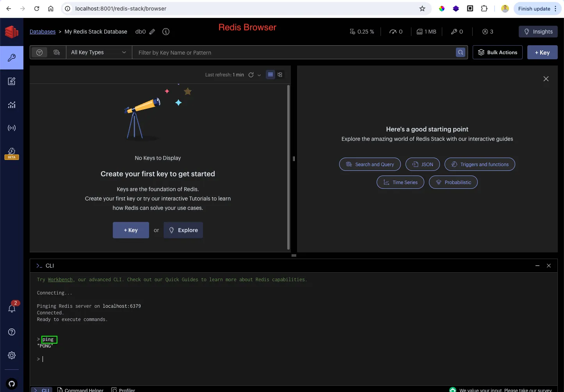Show database info circle icon
Image resolution: width=564 pixels, height=392 pixels.
tap(166, 32)
